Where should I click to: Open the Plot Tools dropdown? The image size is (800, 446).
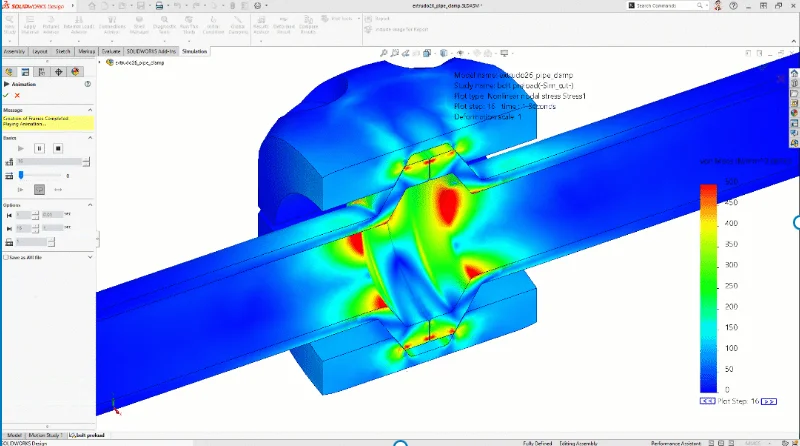[359, 18]
